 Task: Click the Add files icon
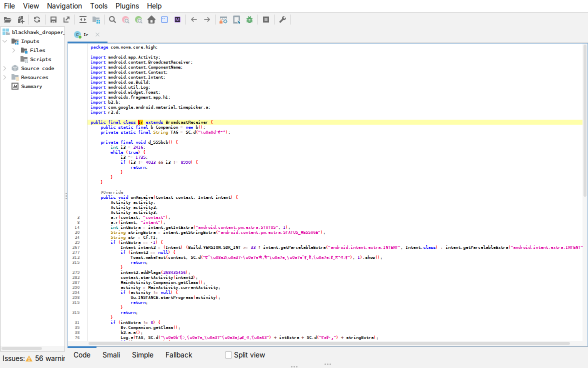point(21,20)
